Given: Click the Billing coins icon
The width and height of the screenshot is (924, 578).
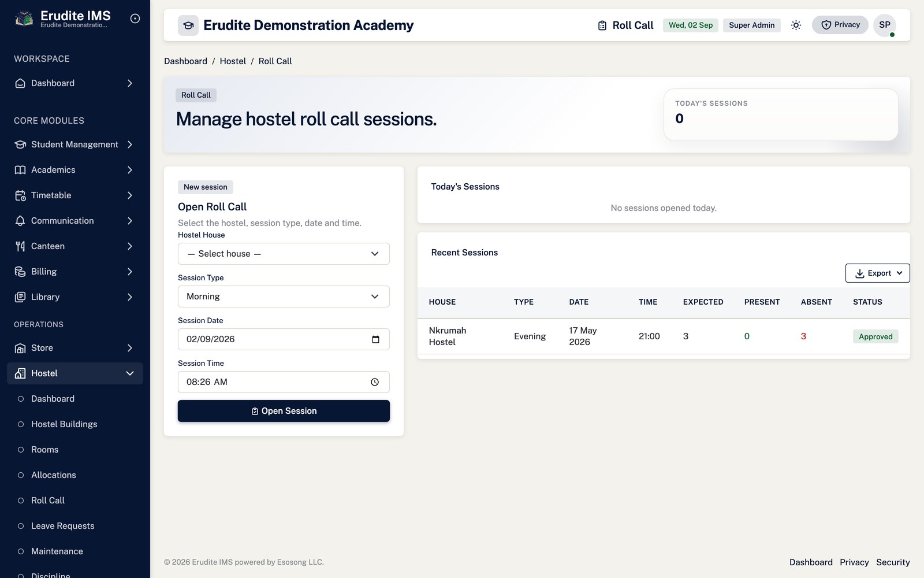Looking at the screenshot, I should pyautogui.click(x=20, y=272).
